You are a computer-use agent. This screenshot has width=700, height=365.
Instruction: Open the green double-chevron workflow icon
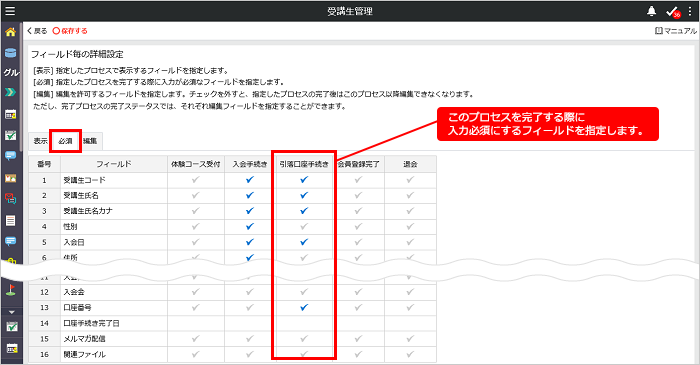pyautogui.click(x=10, y=92)
